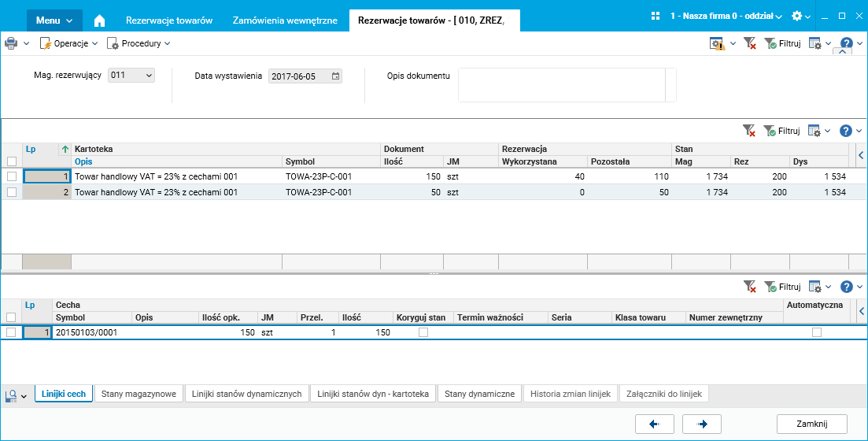The width and height of the screenshot is (868, 441).
Task: Open column settings above the Cecha grid
Action: (x=814, y=287)
